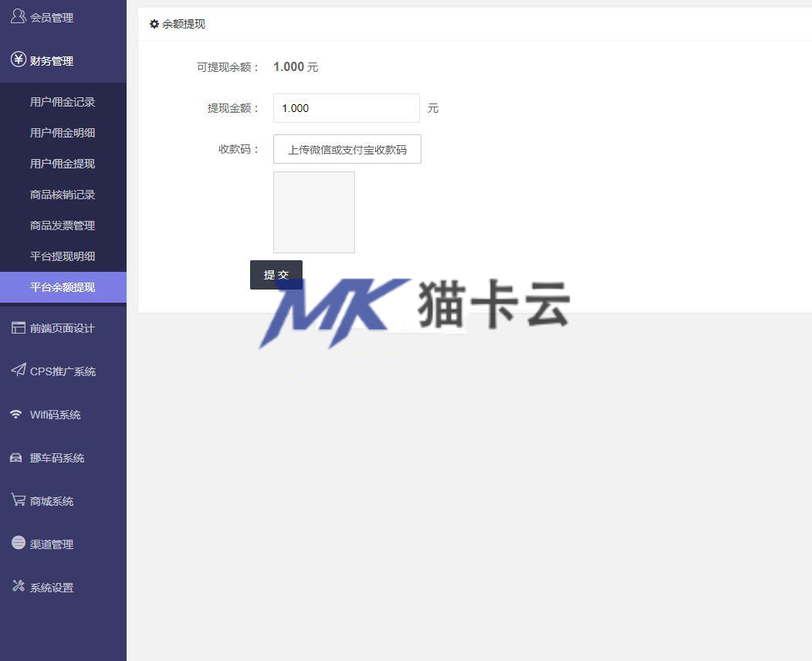This screenshot has height=661, width=812.
Task: Click the CPS推广系统 paper plane icon
Action: pos(18,370)
